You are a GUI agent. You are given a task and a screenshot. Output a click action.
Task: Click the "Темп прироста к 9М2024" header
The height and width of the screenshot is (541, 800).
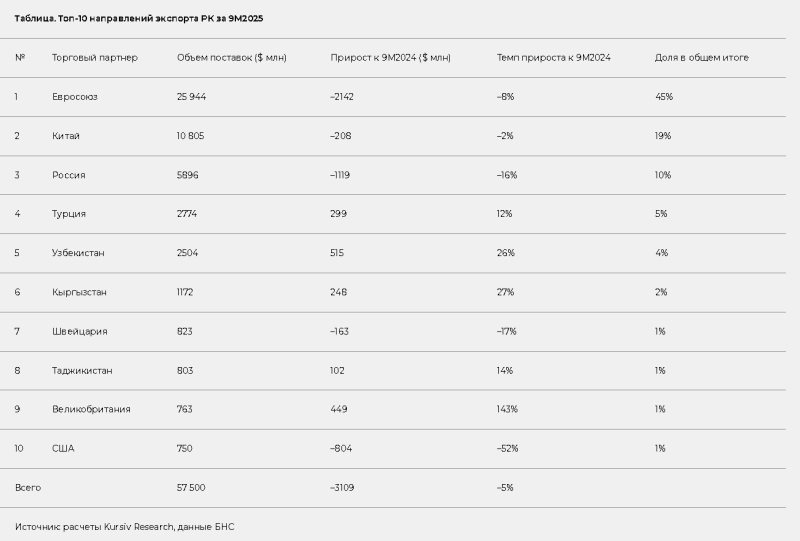click(x=553, y=58)
